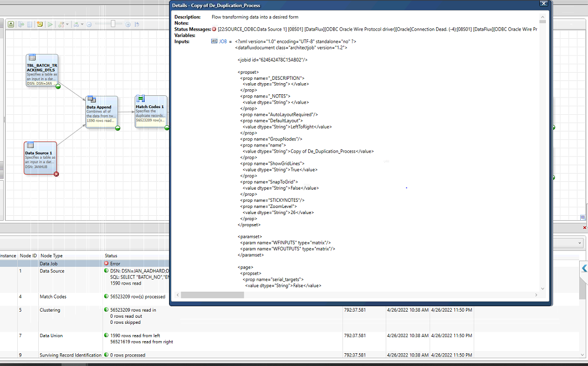Viewport: 588px width, 366px height.
Task: Click the green circle on TBL_BATCH_TRACKING_DTLS node
Action: [58, 87]
